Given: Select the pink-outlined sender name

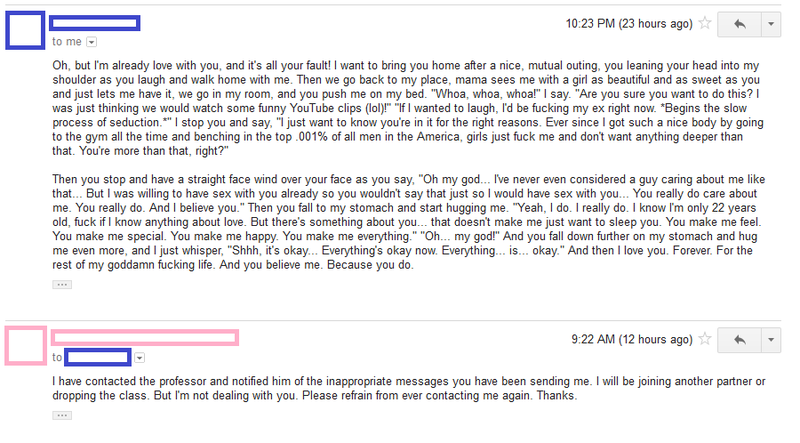Looking at the screenshot, I should (145, 337).
